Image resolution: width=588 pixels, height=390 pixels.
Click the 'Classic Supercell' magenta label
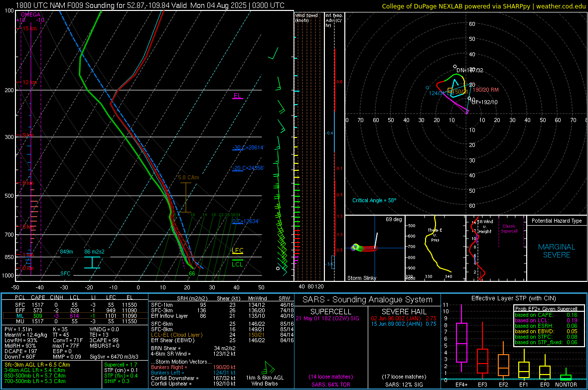click(509, 229)
